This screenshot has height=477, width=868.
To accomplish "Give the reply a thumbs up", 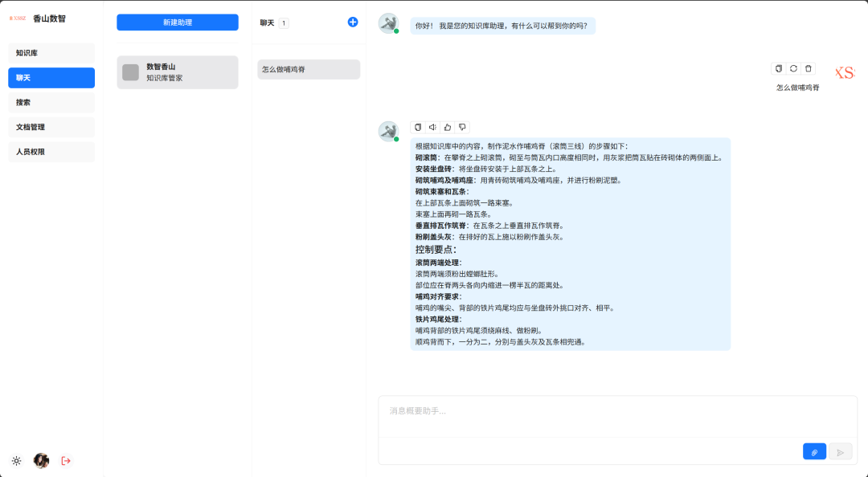I will pyautogui.click(x=448, y=127).
